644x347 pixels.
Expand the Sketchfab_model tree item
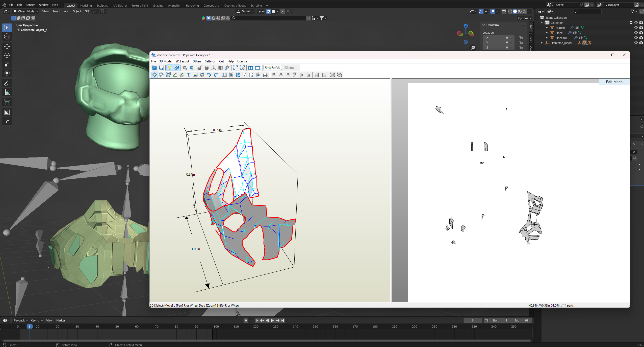[542, 43]
